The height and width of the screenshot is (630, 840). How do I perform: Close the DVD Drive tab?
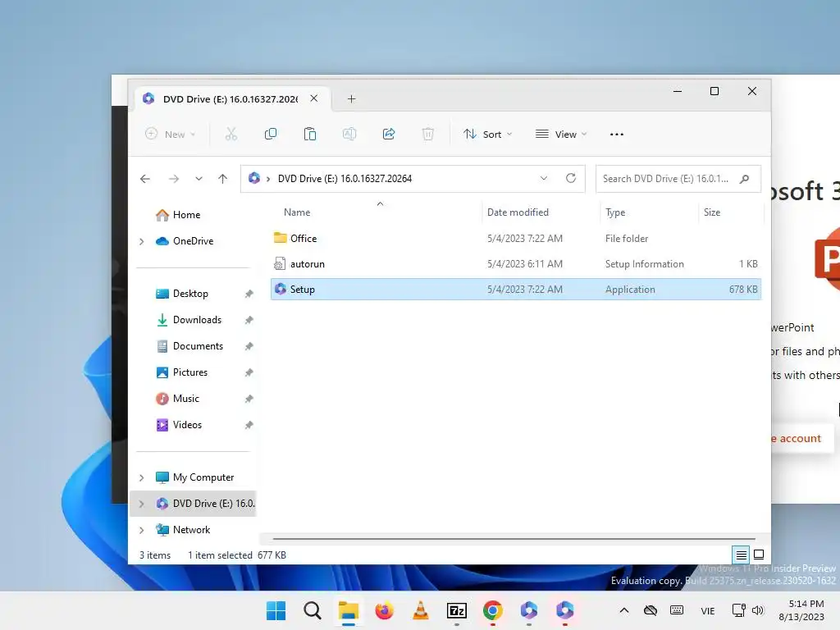[314, 98]
